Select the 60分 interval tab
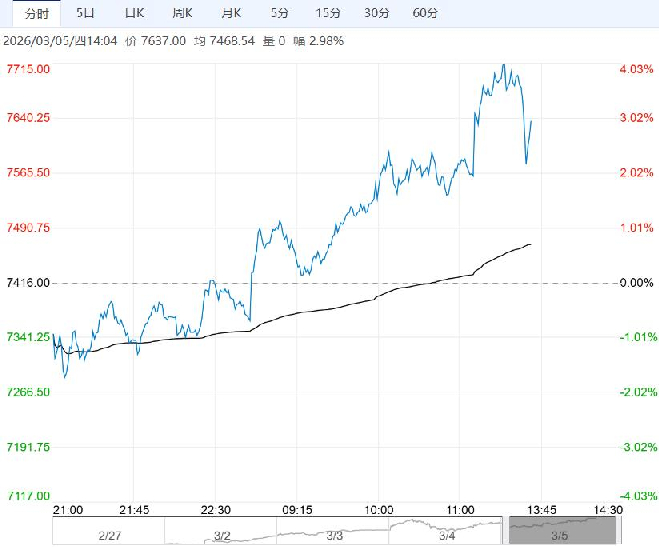The height and width of the screenshot is (547, 659). (425, 13)
